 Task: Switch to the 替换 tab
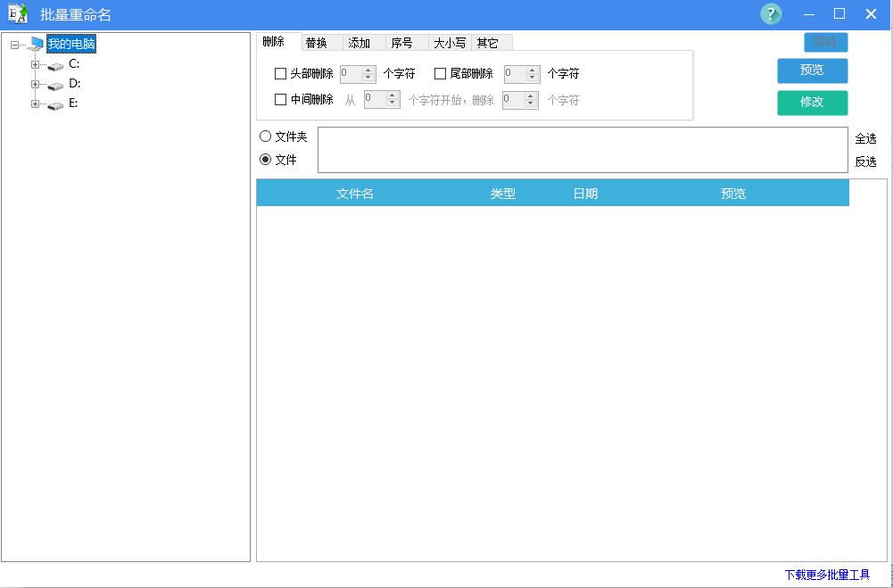point(322,43)
